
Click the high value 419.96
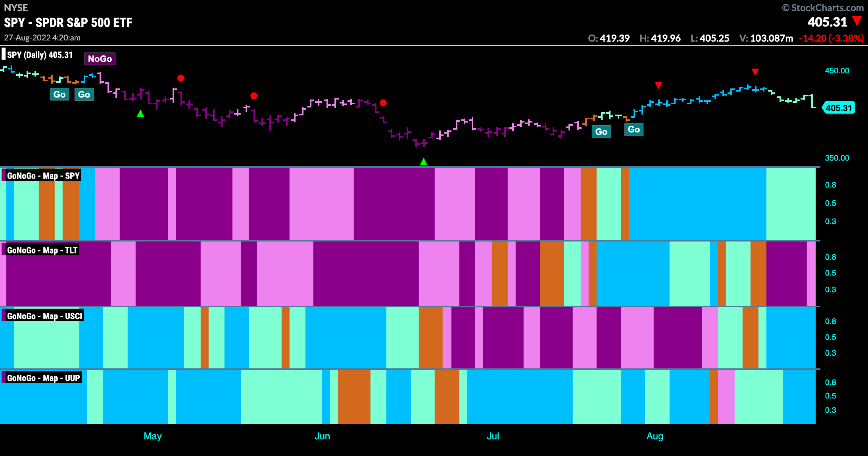coord(666,38)
